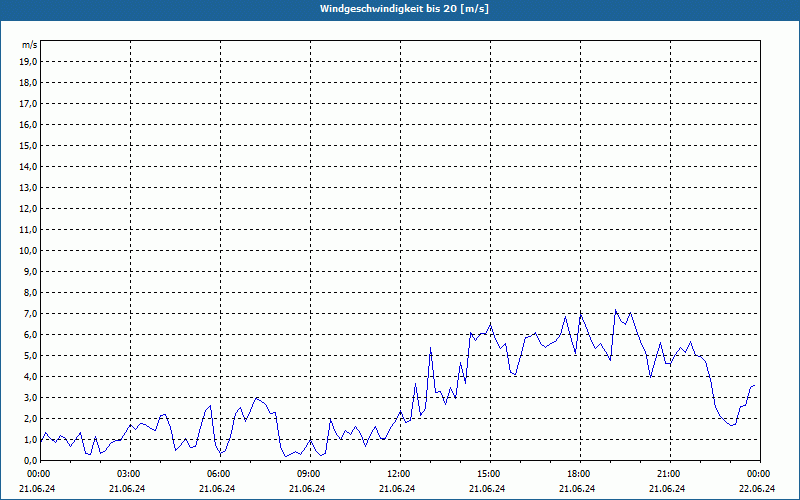
Task: Click the 12:00 time axis label
Action: pos(400,474)
